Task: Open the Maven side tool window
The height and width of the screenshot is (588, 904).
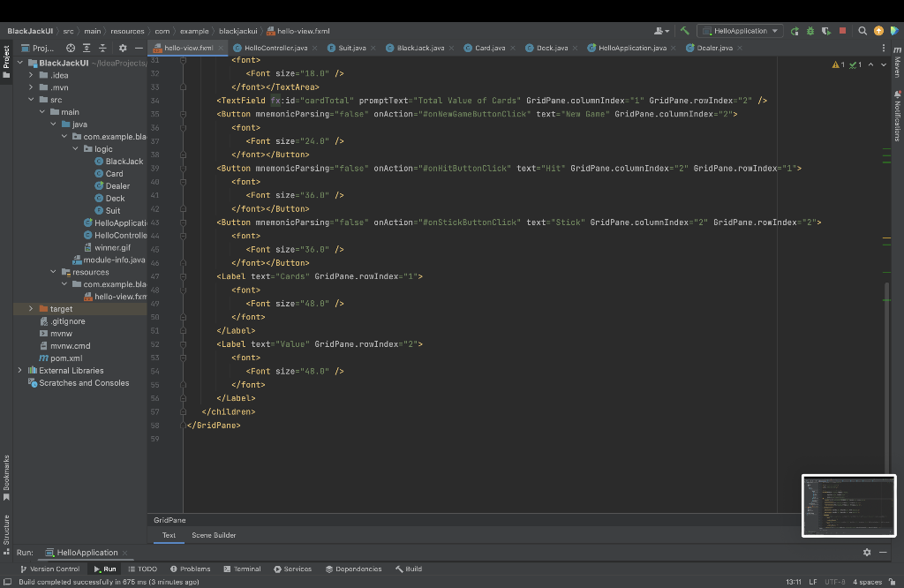Action: [897, 62]
